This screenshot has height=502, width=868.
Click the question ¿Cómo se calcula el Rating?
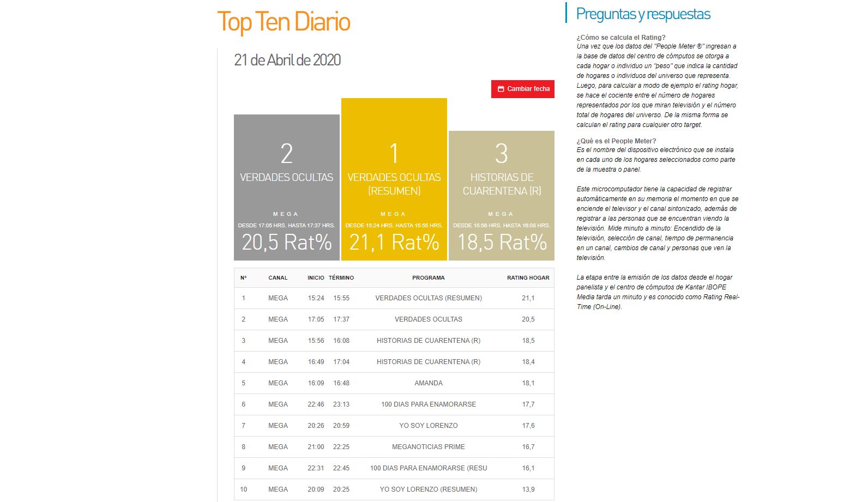click(621, 38)
